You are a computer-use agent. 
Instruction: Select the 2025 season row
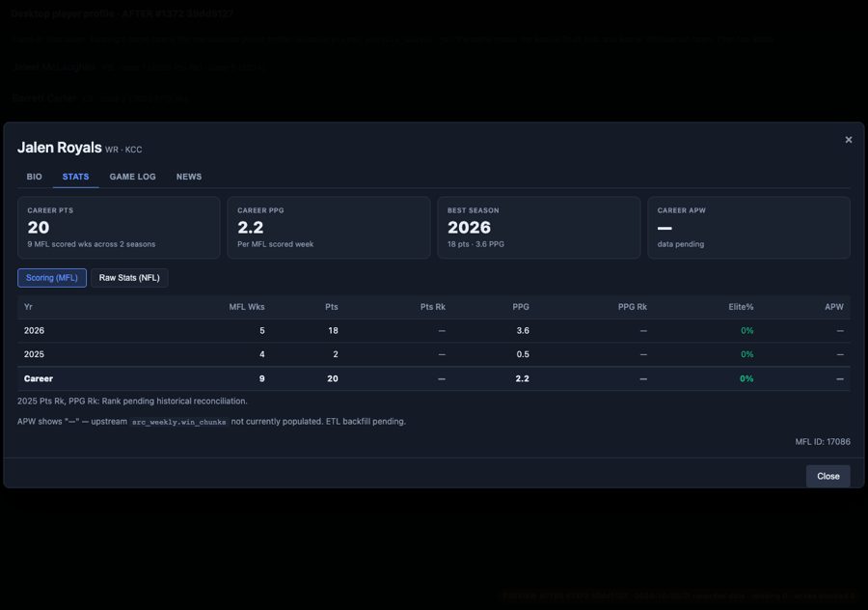(x=433, y=354)
